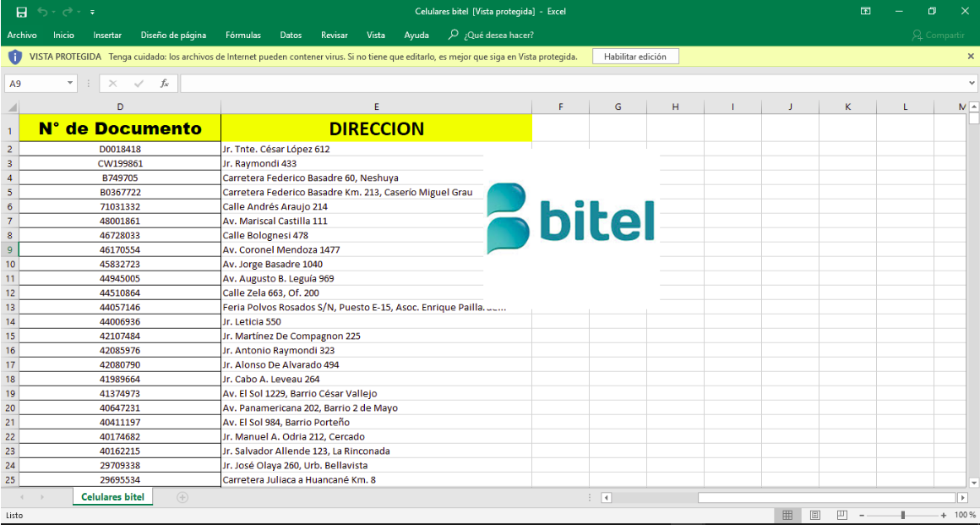Click the Save icon in the title bar

21,12
